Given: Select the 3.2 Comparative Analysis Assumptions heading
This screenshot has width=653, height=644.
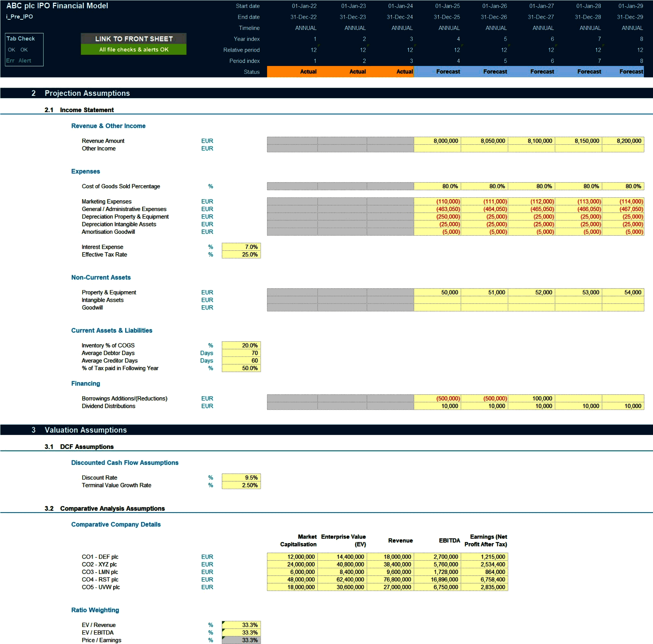Looking at the screenshot, I should pos(105,509).
